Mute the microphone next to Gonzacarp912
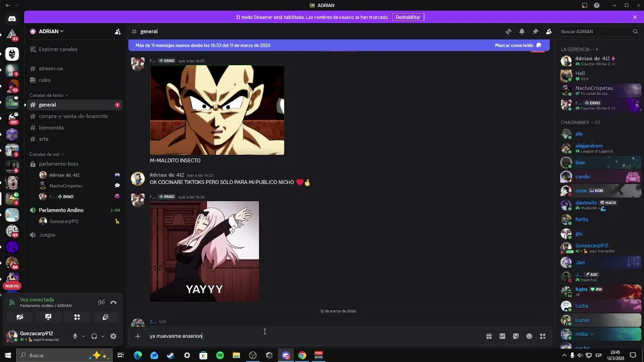 pos(75,336)
